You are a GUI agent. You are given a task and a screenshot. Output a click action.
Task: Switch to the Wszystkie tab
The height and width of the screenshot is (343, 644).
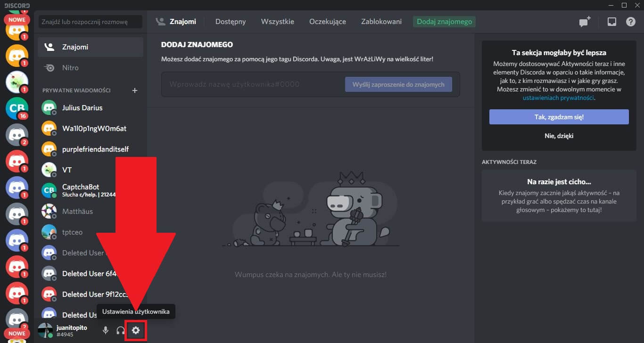pos(278,22)
